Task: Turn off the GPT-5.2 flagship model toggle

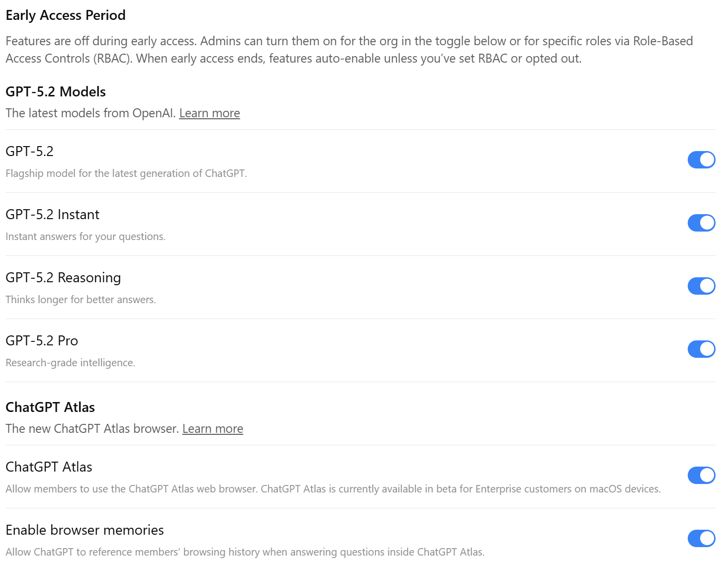Action: 701,160
